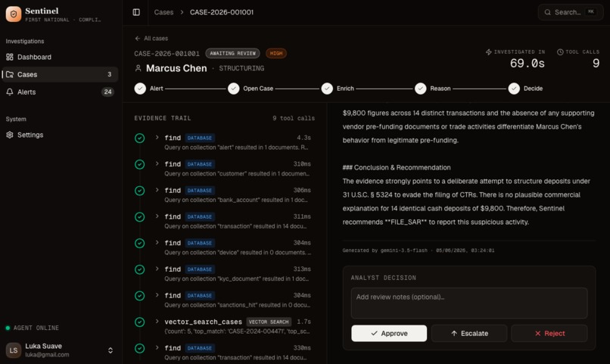Click the CASE-2026-001001 breadcrumb
This screenshot has height=364, width=610.
point(221,12)
